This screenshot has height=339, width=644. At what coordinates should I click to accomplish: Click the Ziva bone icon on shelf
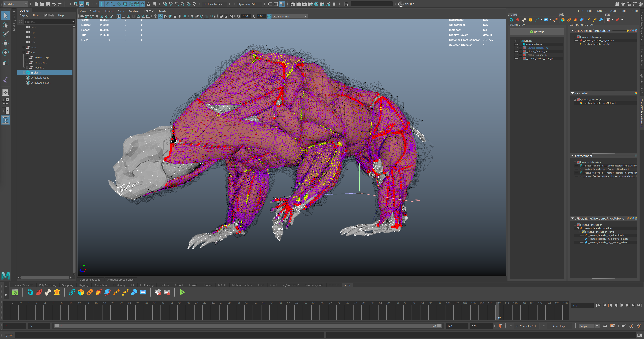click(48, 292)
